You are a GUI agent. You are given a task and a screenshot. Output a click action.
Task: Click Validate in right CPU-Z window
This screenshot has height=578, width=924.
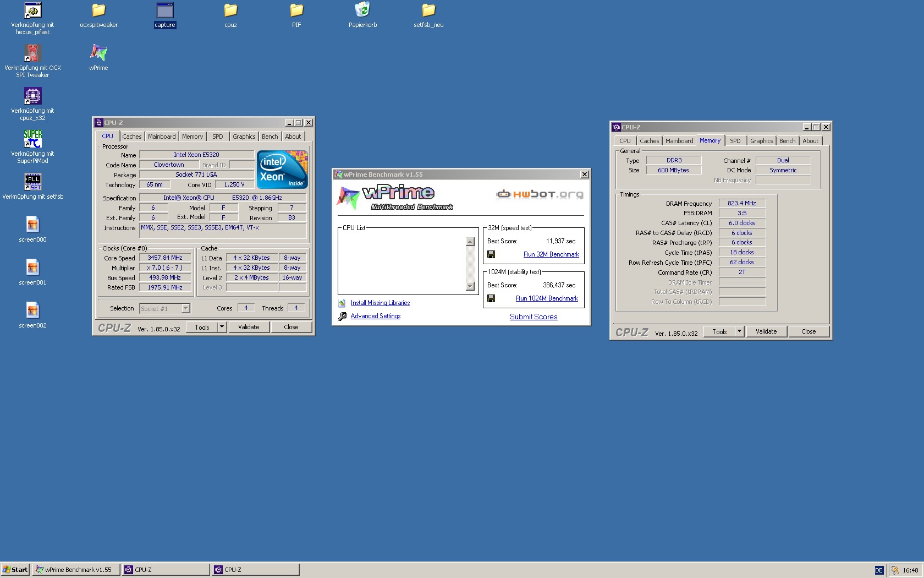point(766,331)
